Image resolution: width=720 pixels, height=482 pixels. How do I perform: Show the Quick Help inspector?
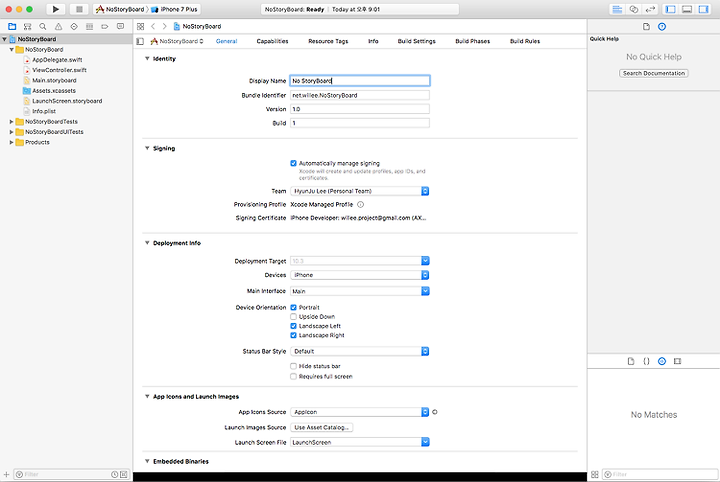(662, 27)
